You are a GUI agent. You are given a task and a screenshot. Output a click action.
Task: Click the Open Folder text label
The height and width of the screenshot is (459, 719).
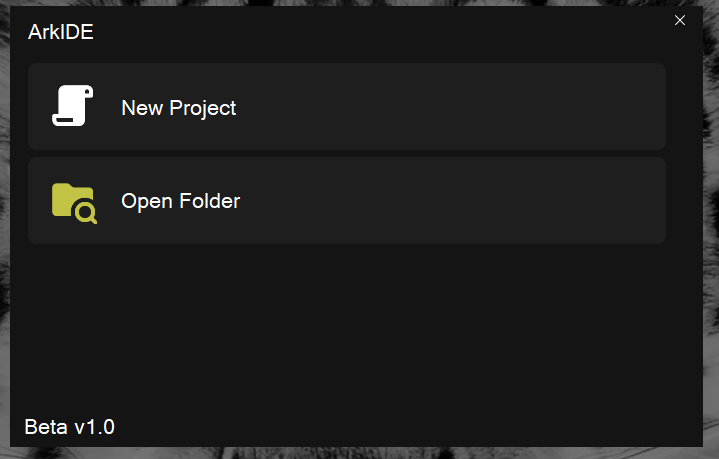(181, 201)
